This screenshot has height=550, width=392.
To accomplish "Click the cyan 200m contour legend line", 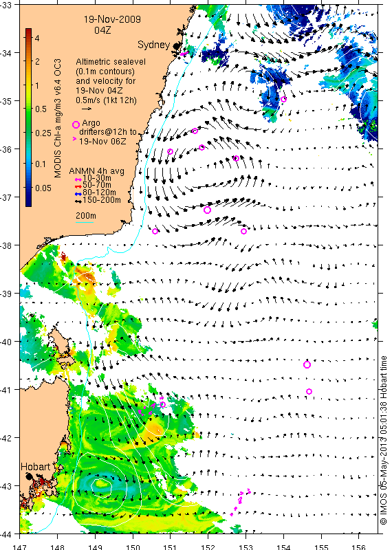I will tap(85, 222).
